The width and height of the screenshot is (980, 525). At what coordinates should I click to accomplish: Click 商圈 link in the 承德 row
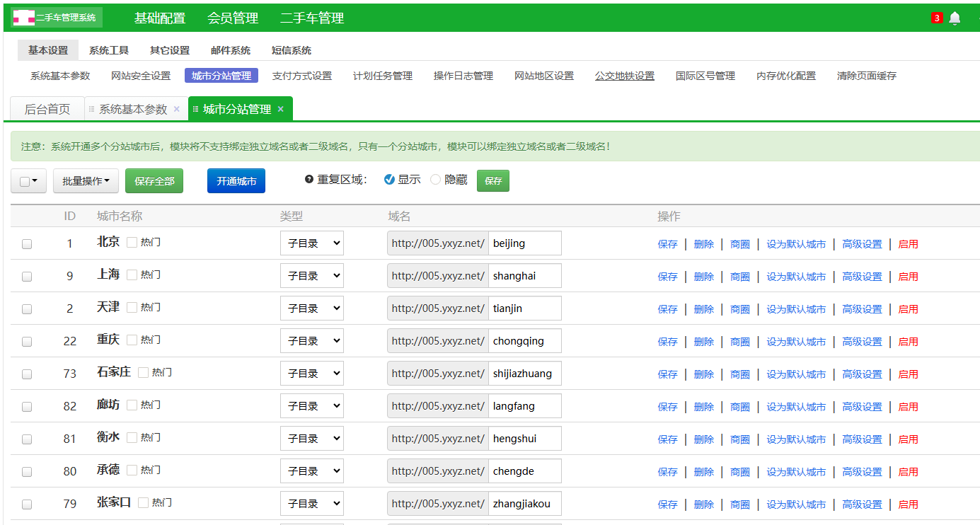[x=740, y=472]
